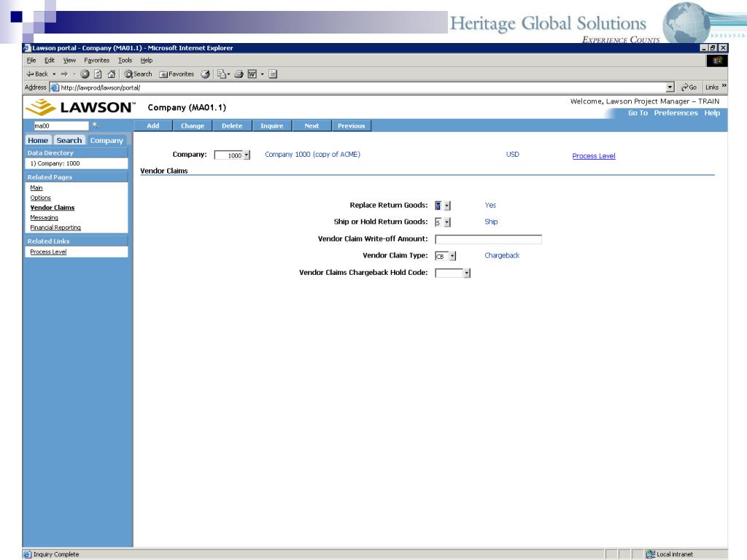Refresh the current page

98,74
